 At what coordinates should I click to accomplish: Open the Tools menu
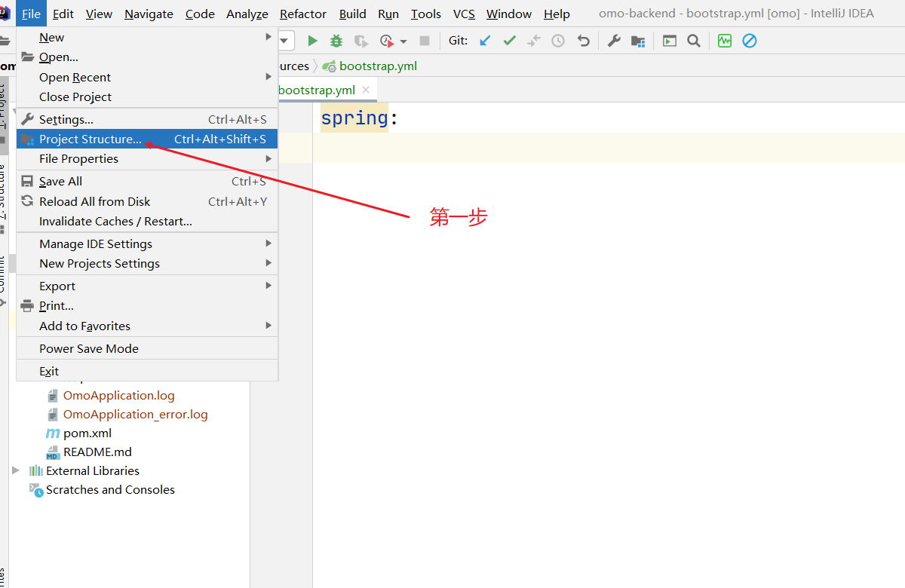tap(426, 14)
